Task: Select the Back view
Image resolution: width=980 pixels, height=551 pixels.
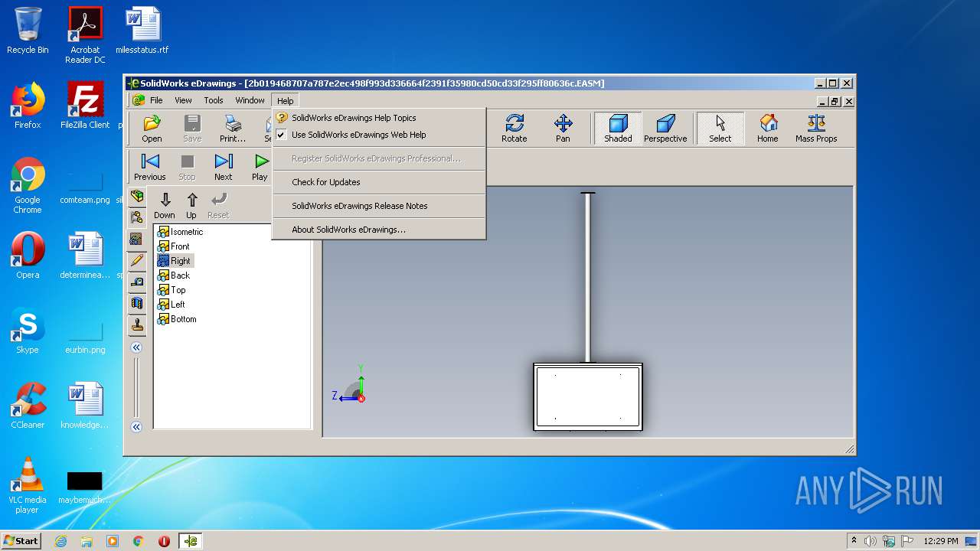Action: (x=173, y=275)
